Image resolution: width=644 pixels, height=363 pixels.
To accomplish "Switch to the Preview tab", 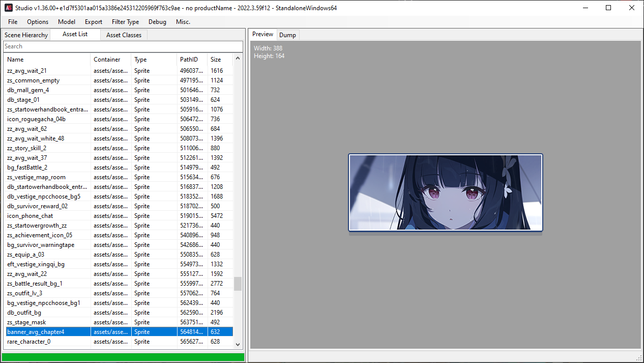I will click(263, 34).
